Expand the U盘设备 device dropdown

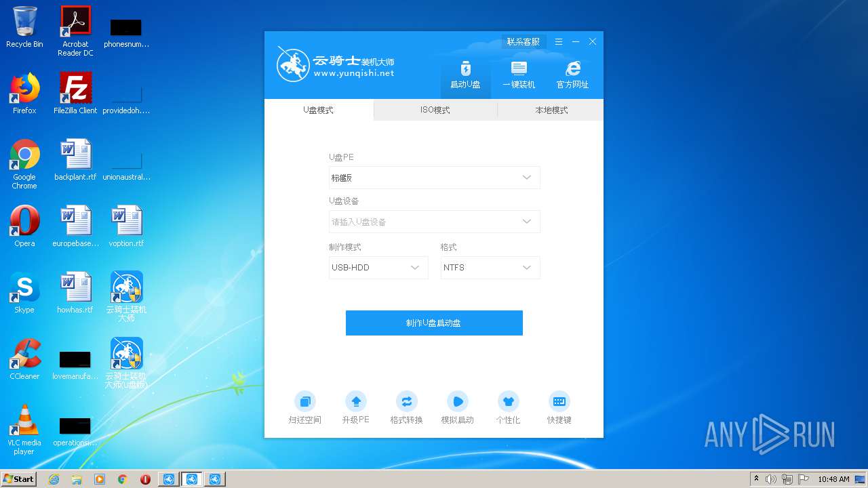(x=435, y=222)
